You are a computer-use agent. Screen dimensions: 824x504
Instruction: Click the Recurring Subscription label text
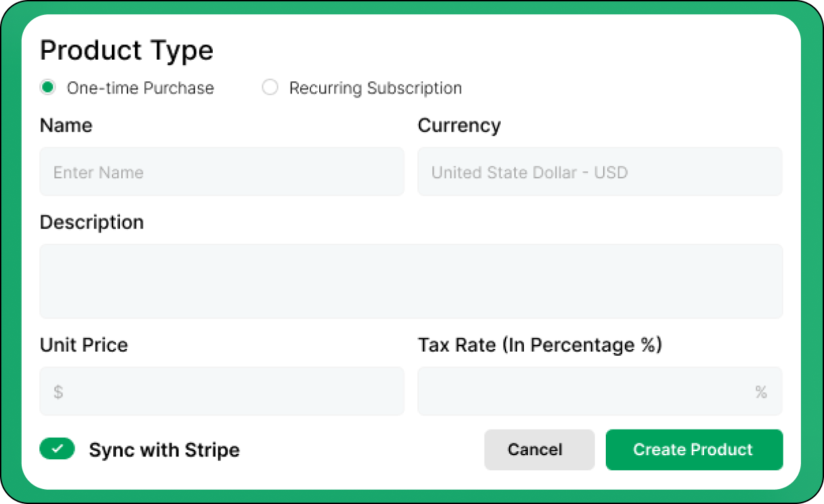[x=375, y=88]
